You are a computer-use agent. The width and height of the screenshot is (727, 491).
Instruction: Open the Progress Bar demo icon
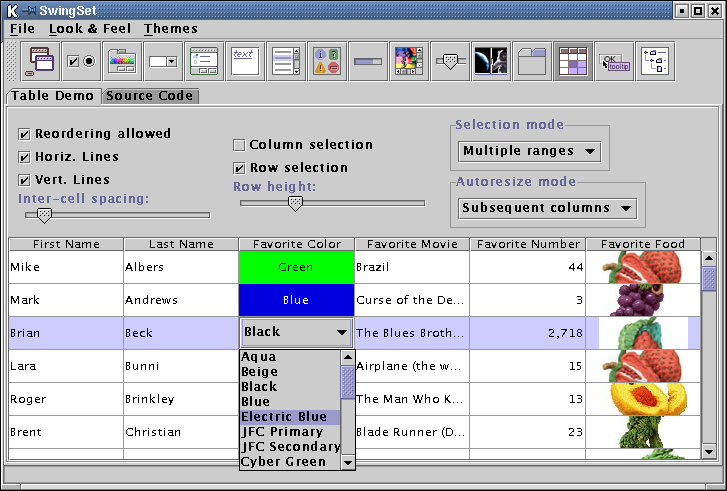(367, 61)
